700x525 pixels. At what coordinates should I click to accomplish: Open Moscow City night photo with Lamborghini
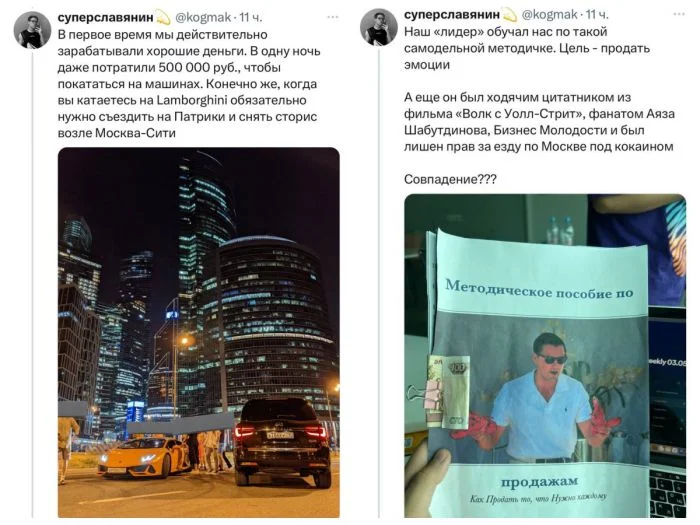click(199, 333)
